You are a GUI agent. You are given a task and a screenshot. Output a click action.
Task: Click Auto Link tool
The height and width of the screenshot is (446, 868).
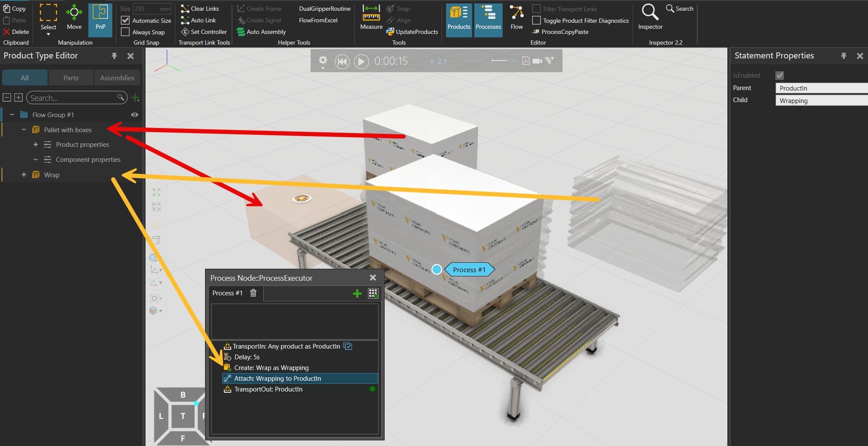198,20
